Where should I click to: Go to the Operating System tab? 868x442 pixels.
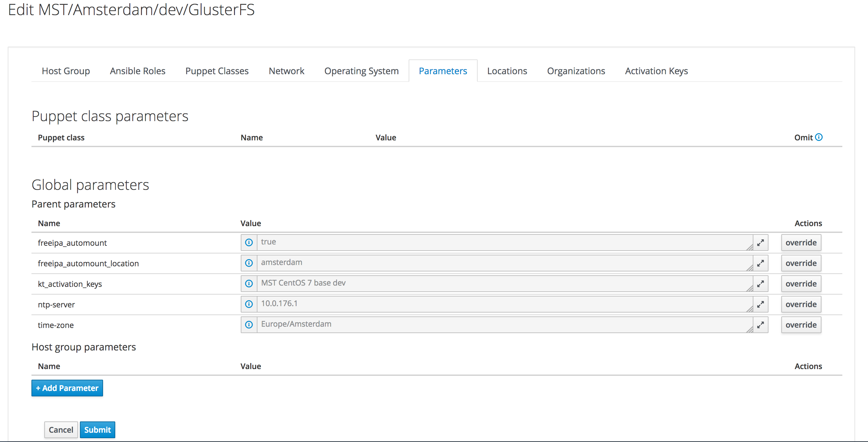click(x=361, y=71)
